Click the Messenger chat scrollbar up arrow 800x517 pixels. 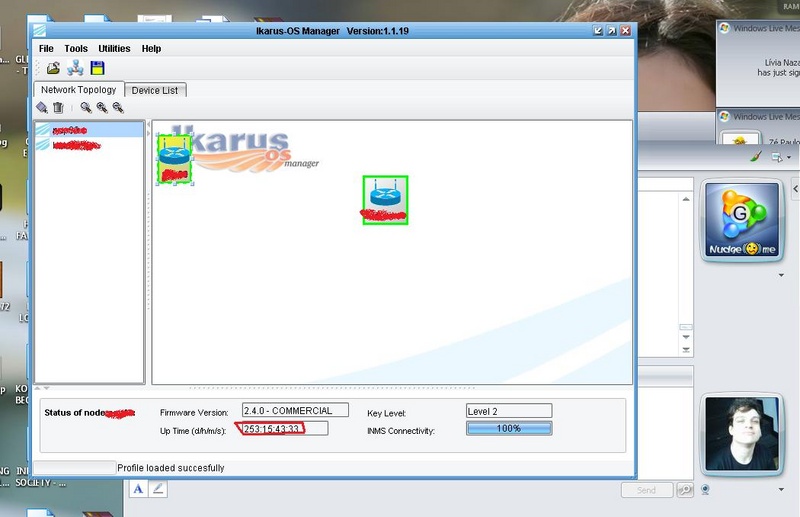[686, 199]
